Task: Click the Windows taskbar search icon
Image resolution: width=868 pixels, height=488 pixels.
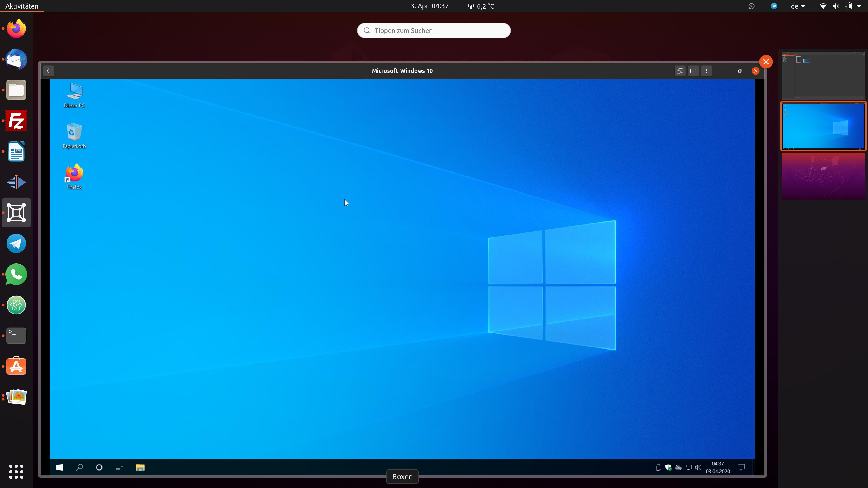Action: [80, 467]
